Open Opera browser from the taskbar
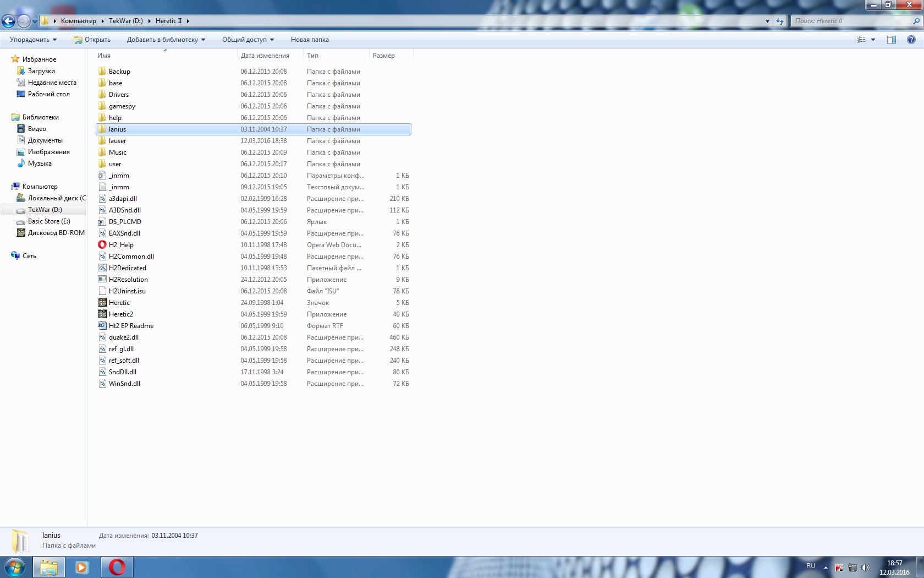 tap(117, 567)
